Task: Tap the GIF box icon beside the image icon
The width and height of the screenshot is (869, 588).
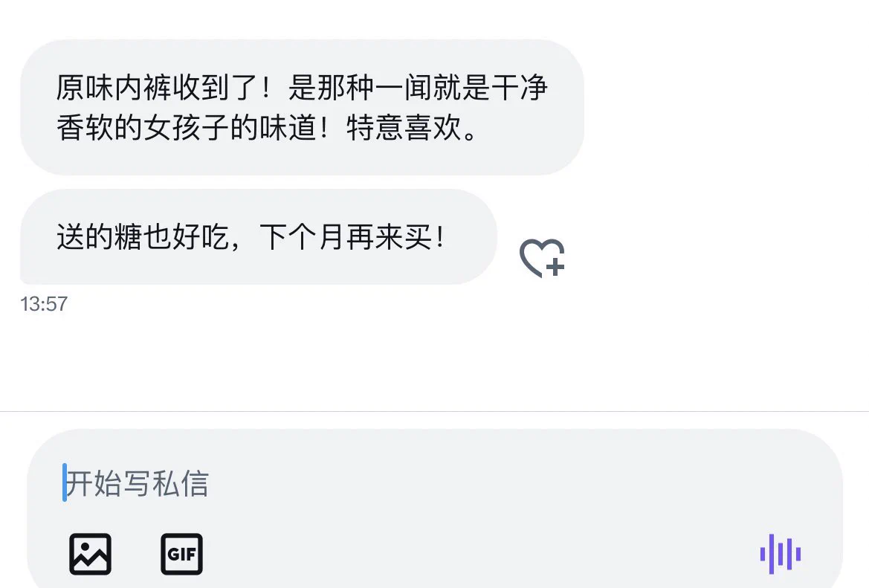Action: pos(182,554)
